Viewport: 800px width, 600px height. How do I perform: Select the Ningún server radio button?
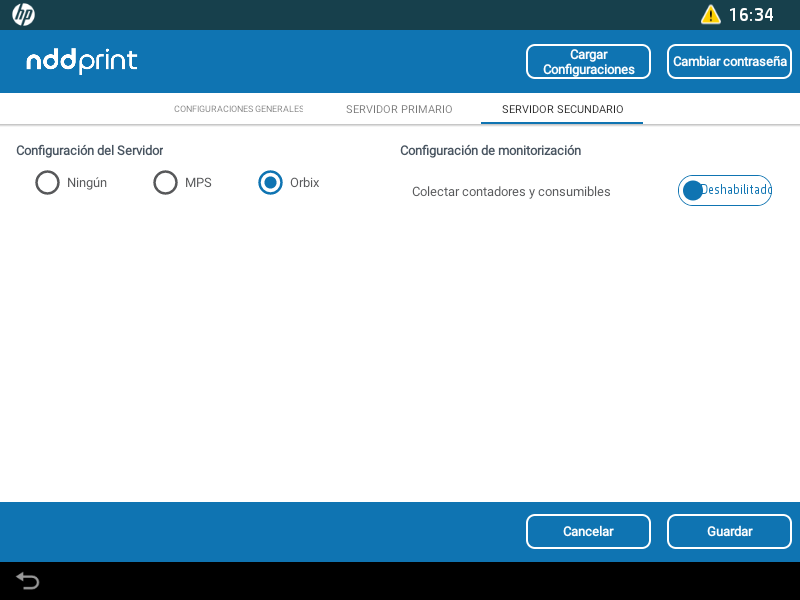tap(47, 183)
